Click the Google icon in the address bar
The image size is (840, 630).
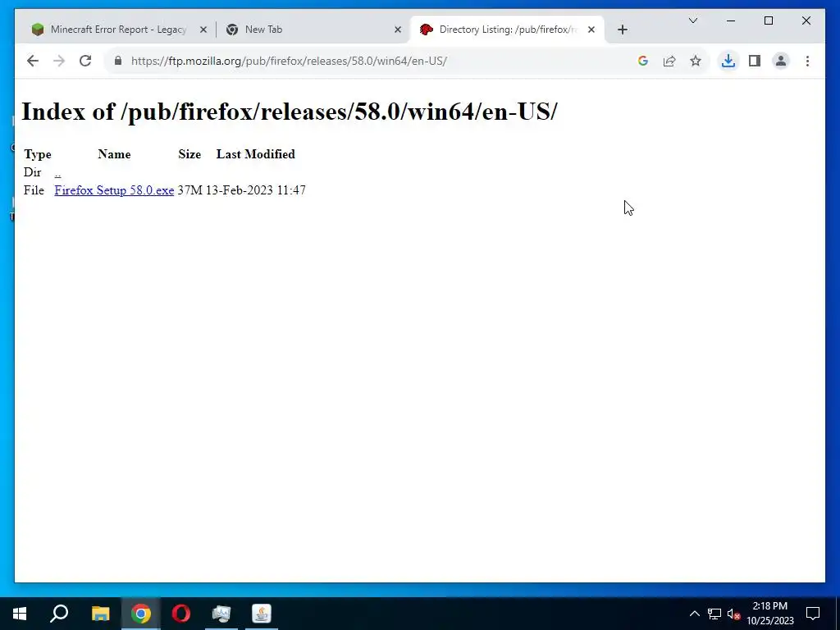tap(643, 61)
